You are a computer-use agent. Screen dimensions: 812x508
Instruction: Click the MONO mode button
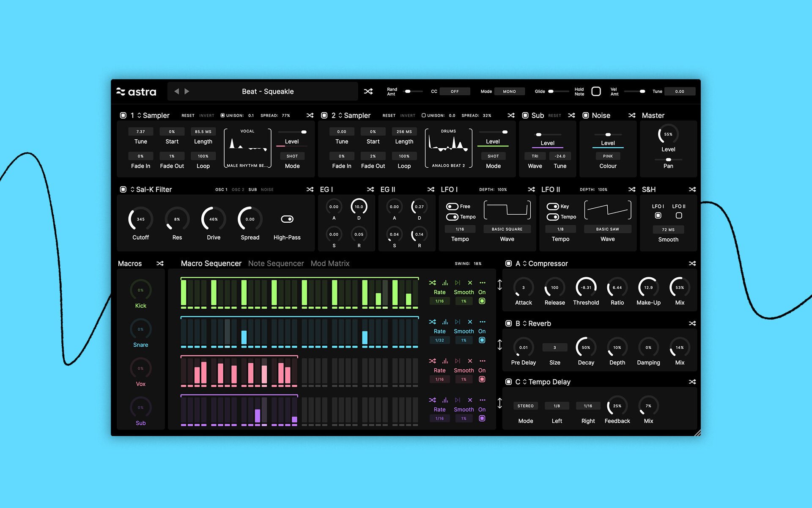pyautogui.click(x=509, y=91)
